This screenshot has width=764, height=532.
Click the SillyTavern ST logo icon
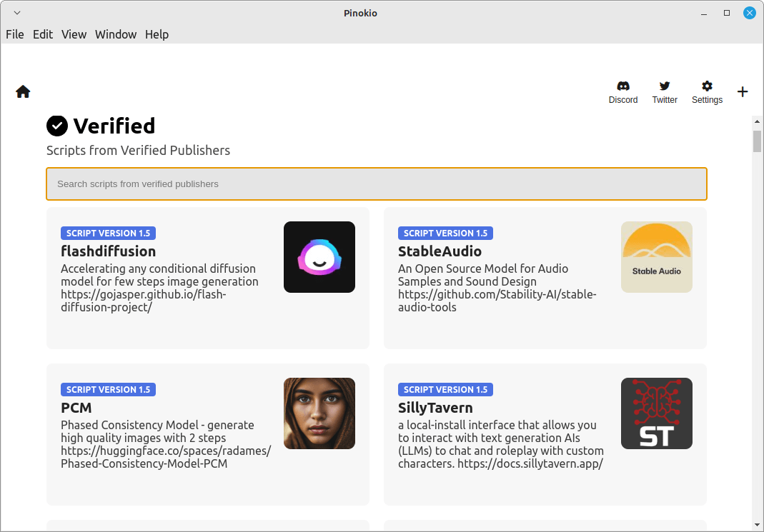(656, 413)
